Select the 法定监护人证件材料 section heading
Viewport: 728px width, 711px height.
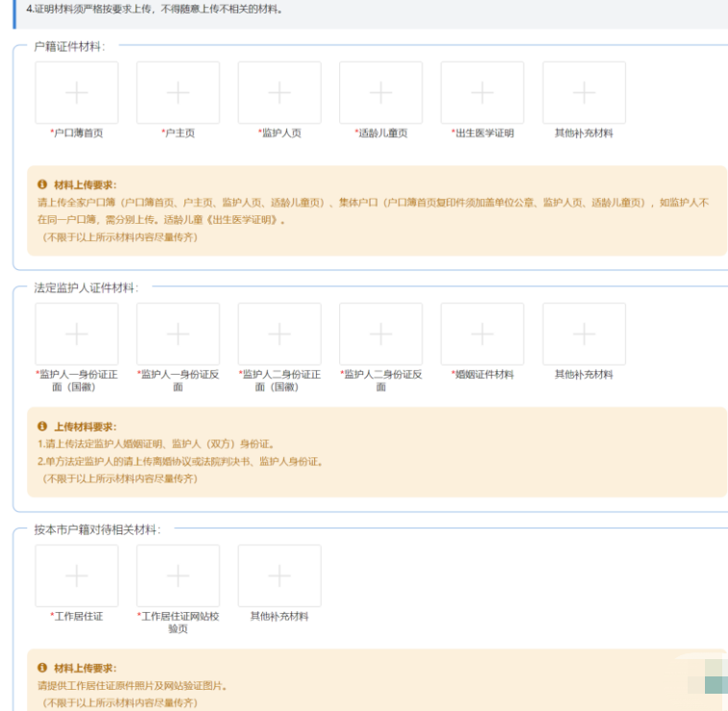pyautogui.click(x=86, y=287)
